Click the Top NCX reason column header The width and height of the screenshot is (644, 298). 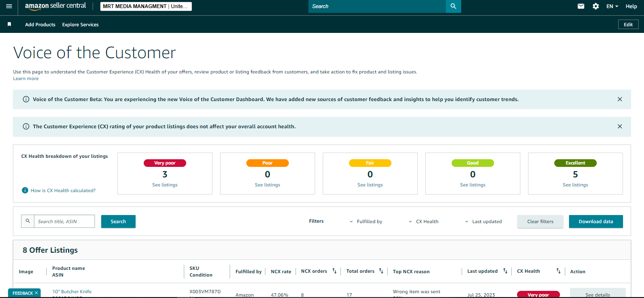pyautogui.click(x=411, y=271)
